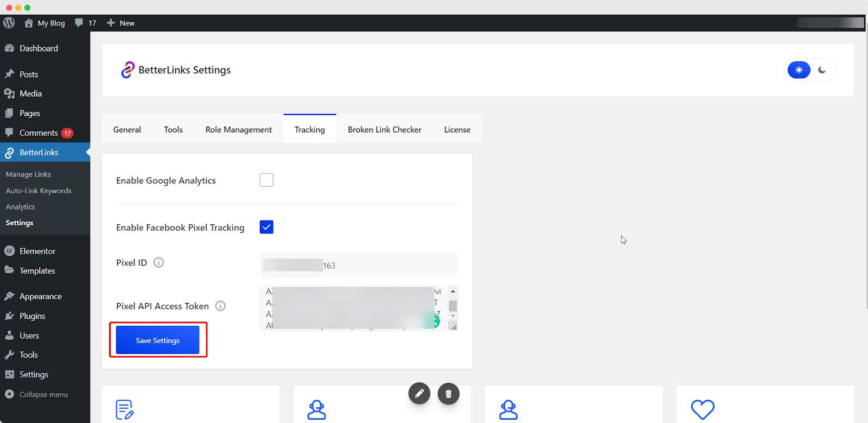Click the token scrollbar up arrow

(453, 291)
